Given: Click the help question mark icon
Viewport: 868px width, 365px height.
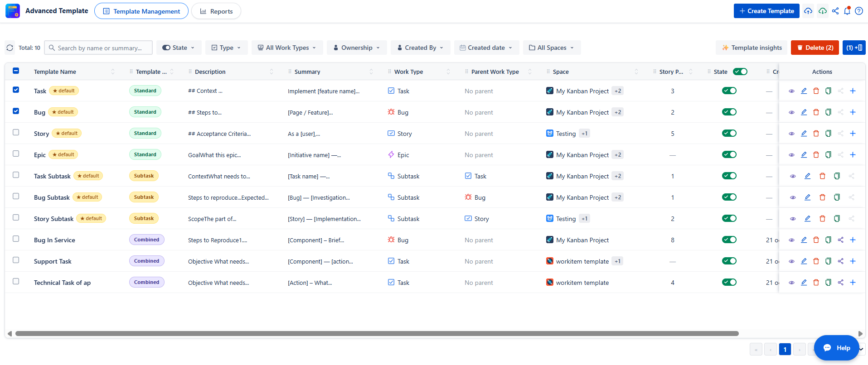Looking at the screenshot, I should (x=859, y=11).
